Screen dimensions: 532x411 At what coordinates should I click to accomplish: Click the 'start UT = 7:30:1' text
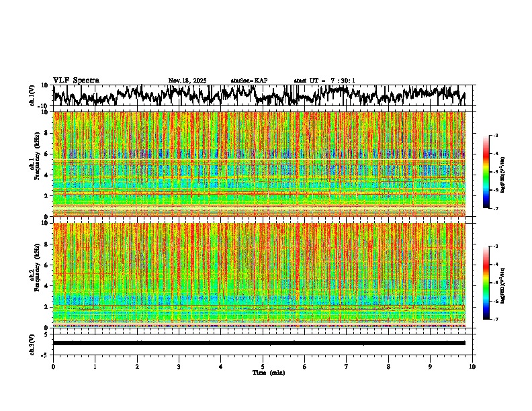click(x=324, y=81)
